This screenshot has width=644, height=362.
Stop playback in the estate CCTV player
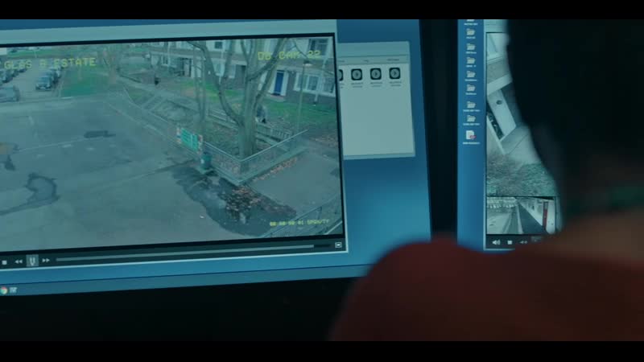[5, 261]
